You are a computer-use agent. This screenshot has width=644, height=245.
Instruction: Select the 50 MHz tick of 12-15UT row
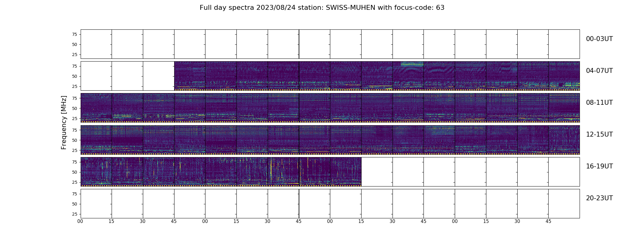coord(75,140)
